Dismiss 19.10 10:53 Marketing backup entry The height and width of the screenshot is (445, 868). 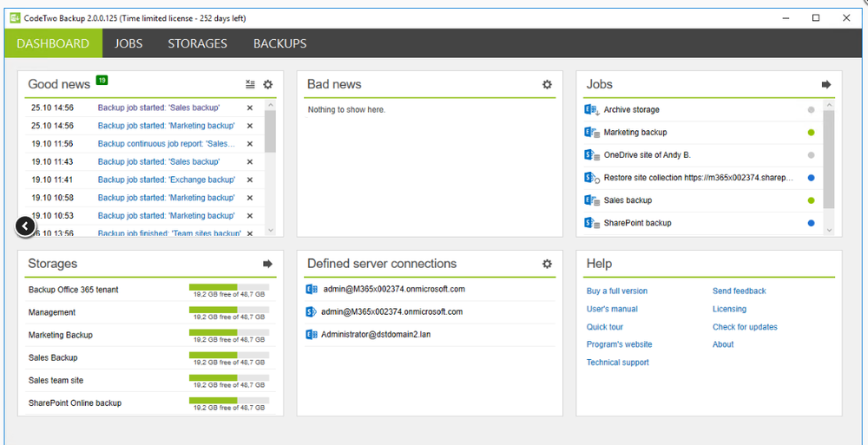[x=250, y=215]
